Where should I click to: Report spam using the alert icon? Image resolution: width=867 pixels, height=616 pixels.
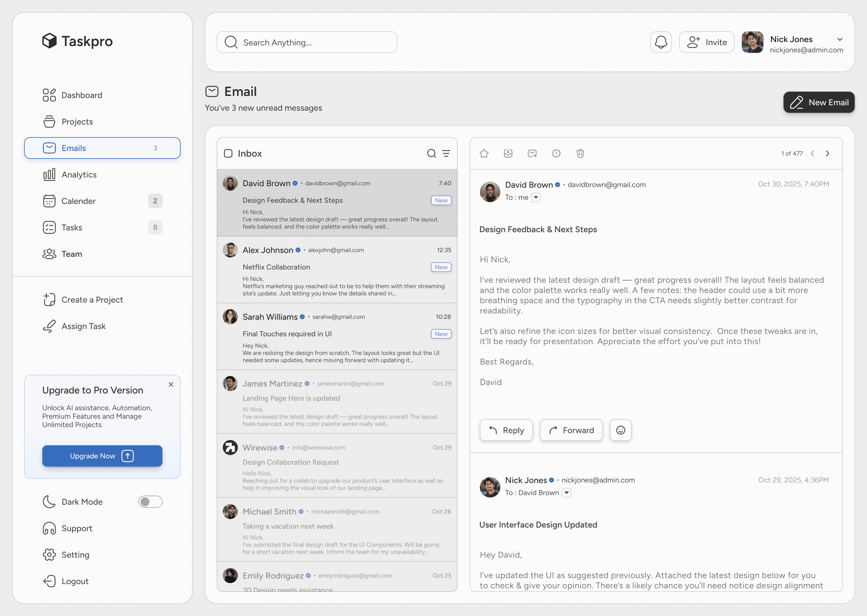tap(556, 154)
